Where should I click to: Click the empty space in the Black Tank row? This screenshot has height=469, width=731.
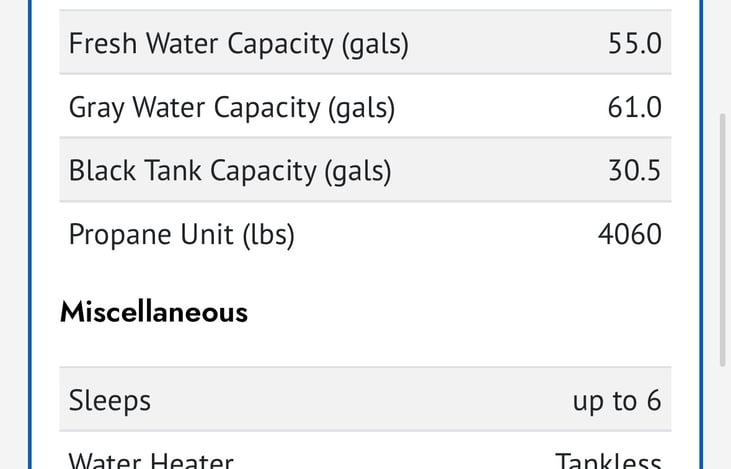500,170
